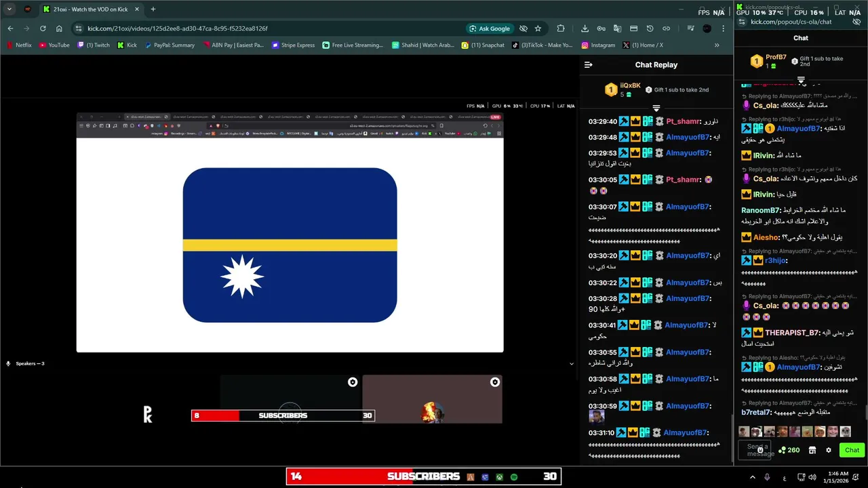Open Chrome three-dot menu
Image resolution: width=868 pixels, height=488 pixels.
click(x=724, y=28)
